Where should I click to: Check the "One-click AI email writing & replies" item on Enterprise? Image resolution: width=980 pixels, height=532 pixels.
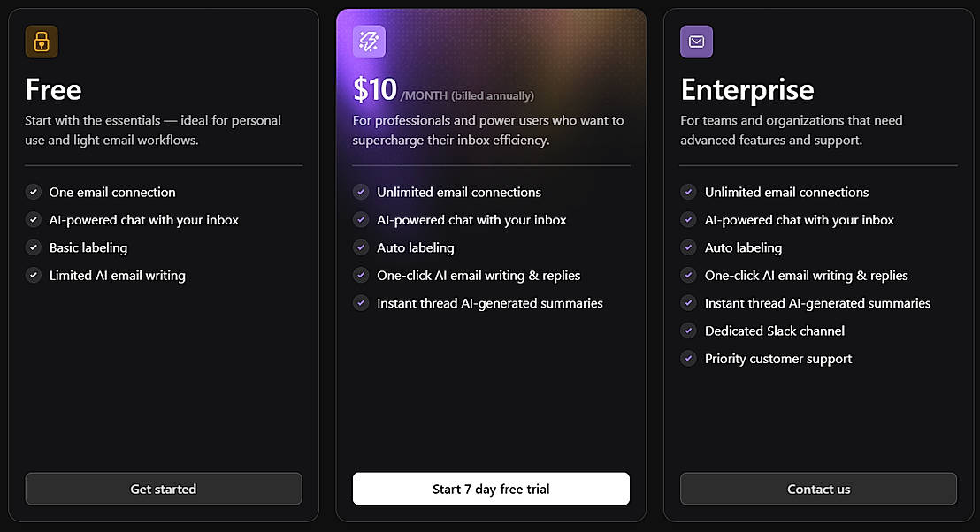point(688,275)
